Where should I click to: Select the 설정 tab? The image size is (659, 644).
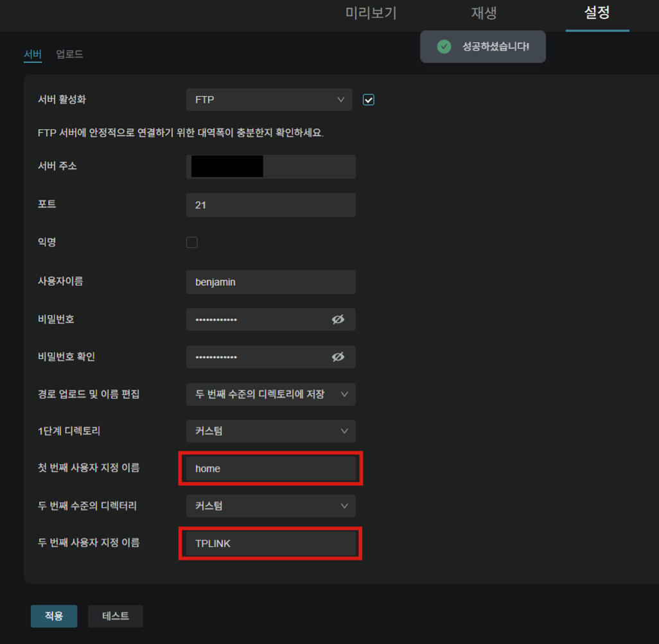tap(597, 13)
